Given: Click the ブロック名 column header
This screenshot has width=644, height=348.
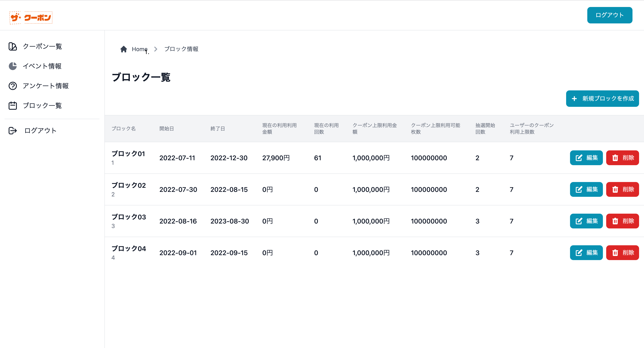Looking at the screenshot, I should pos(123,129).
